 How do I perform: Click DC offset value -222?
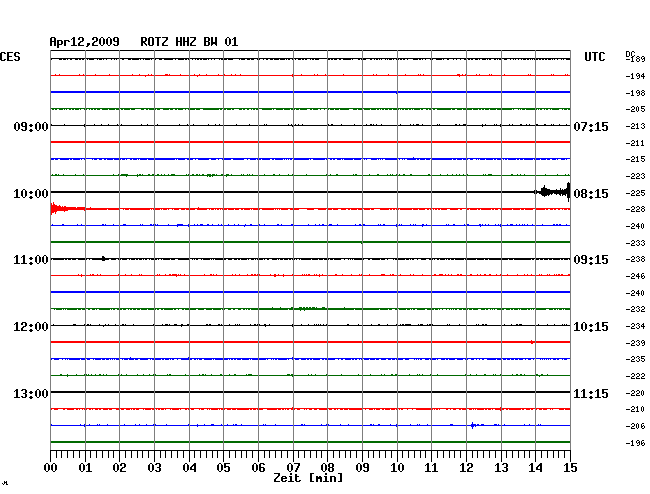(635, 376)
